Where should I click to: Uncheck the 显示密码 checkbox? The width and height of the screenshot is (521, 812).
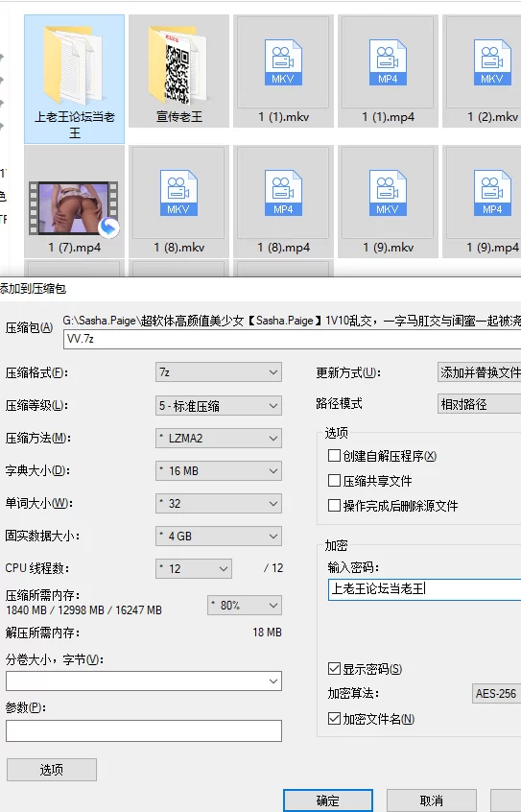(x=334, y=669)
